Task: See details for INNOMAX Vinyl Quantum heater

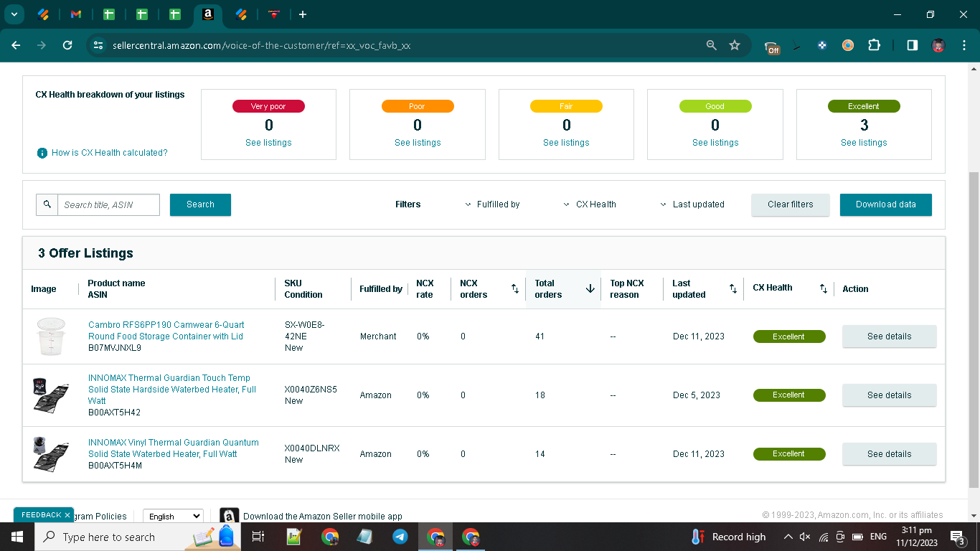Action: pyautogui.click(x=890, y=454)
